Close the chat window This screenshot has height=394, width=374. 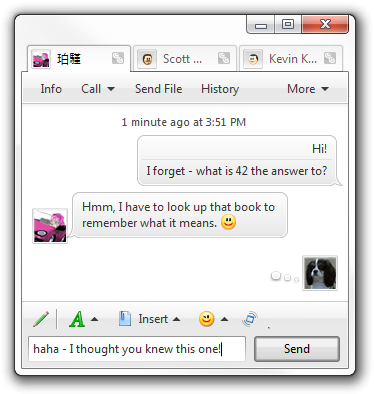point(325,24)
